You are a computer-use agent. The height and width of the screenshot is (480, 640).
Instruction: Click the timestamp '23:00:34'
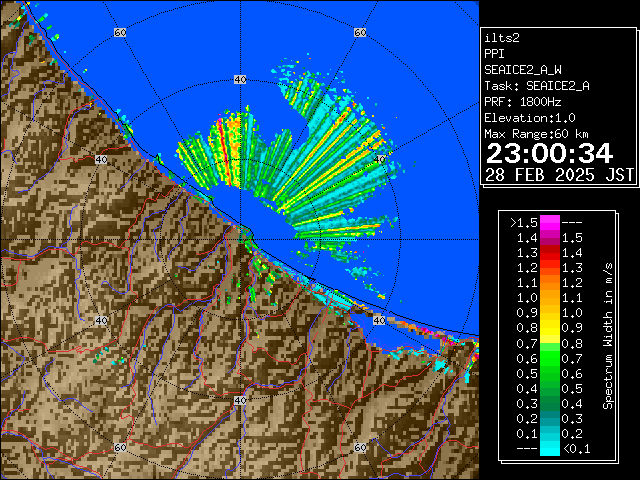(x=549, y=153)
